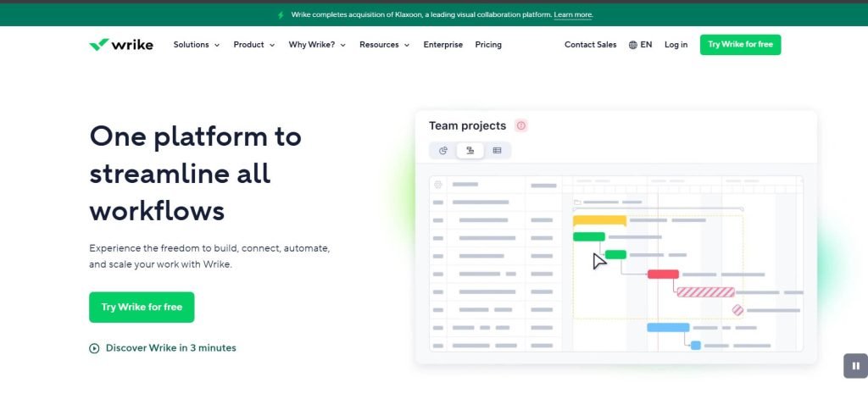The image size is (868, 399).
Task: Click Contact Sales link
Action: coord(590,45)
